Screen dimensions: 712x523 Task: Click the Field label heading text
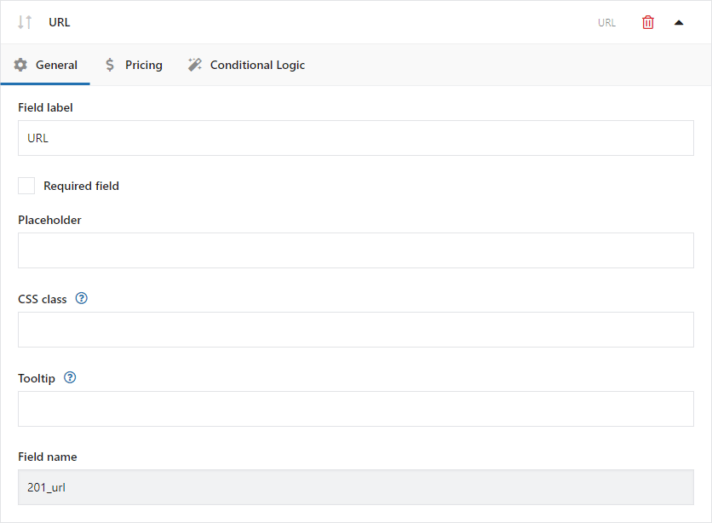(45, 108)
